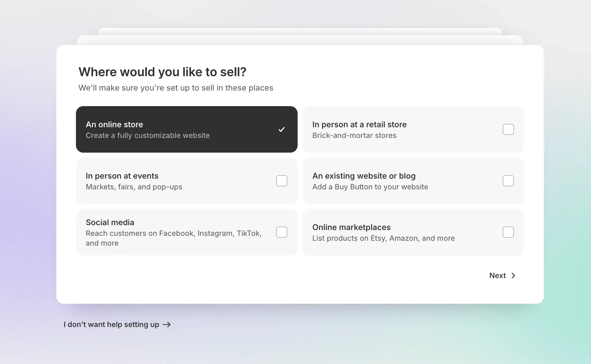The height and width of the screenshot is (364, 591).
Task: Click Reach customers on Facebook, Instagram description
Action: (173, 234)
